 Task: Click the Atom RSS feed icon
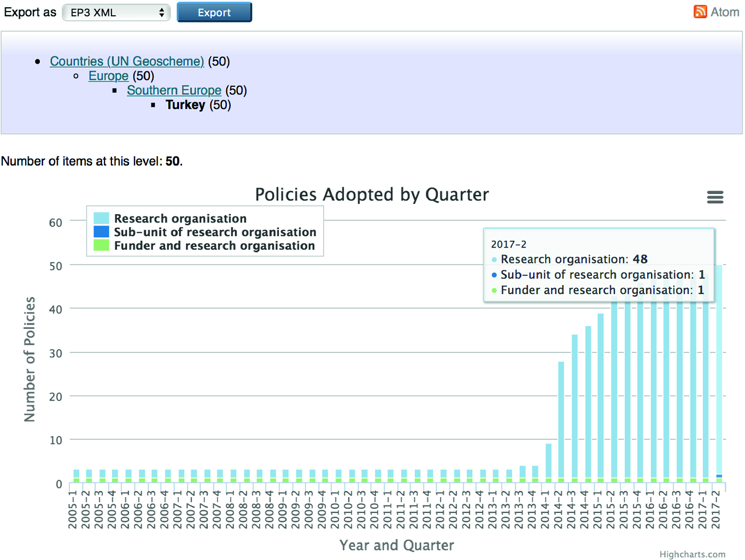click(700, 11)
